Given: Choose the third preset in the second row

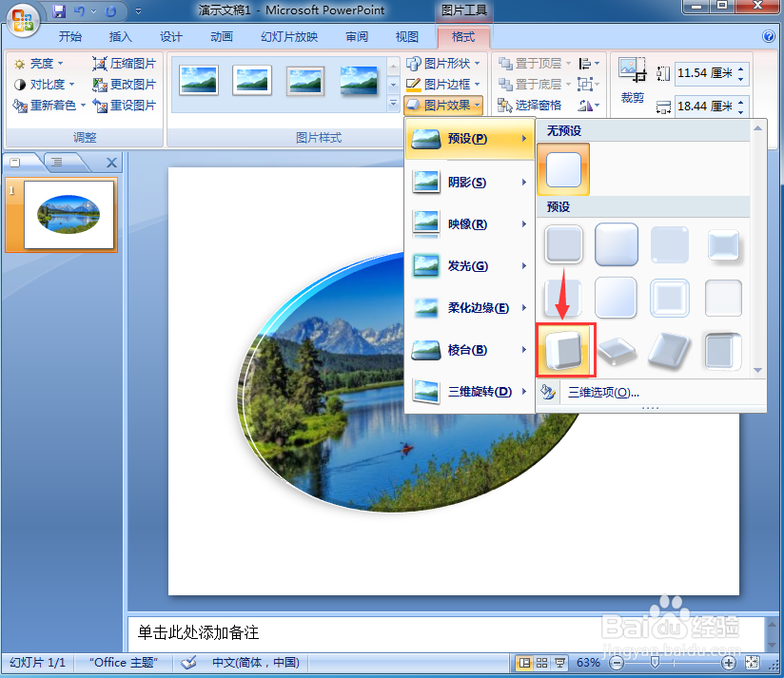Looking at the screenshot, I should tap(670, 299).
